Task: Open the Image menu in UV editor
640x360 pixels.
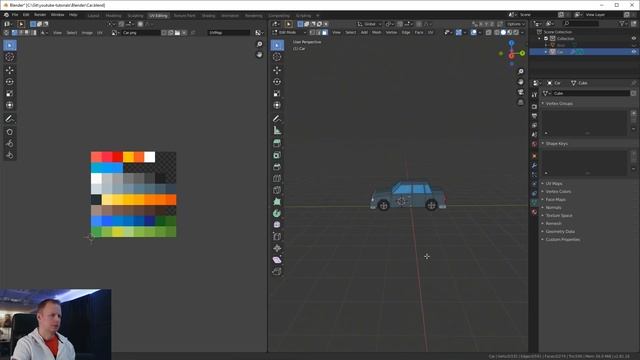Action: (x=87, y=33)
